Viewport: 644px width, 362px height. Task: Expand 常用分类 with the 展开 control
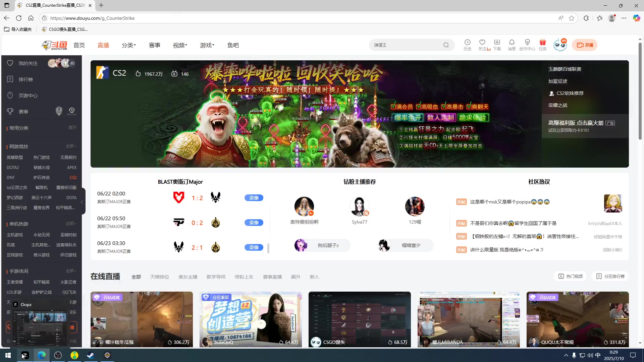click(x=72, y=128)
